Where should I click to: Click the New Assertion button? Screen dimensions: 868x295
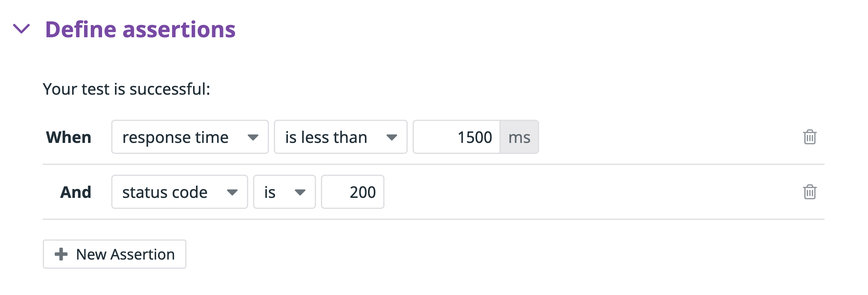[114, 254]
